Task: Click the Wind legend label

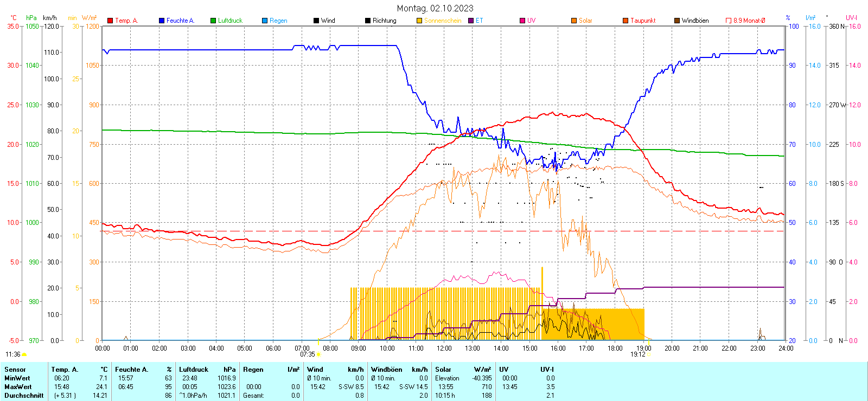Action: (328, 21)
